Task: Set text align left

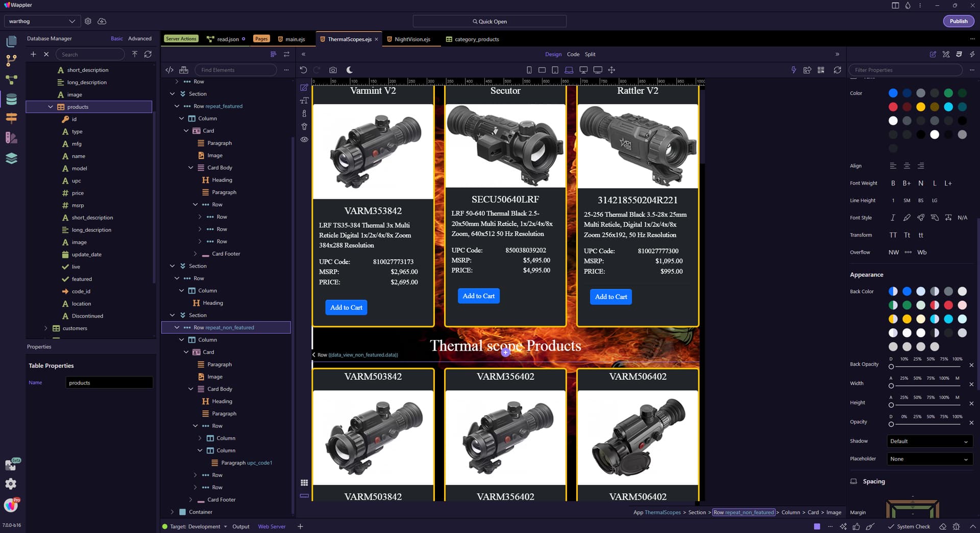Action: (893, 165)
